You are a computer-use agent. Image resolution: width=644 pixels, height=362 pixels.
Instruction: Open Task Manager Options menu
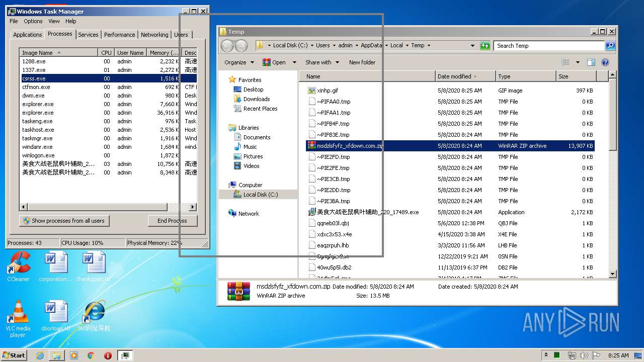[x=33, y=21]
